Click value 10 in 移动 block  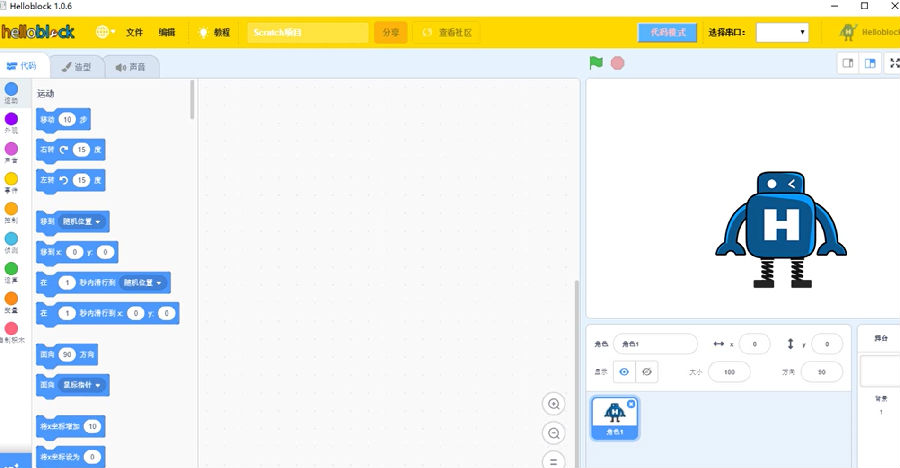pyautogui.click(x=68, y=119)
